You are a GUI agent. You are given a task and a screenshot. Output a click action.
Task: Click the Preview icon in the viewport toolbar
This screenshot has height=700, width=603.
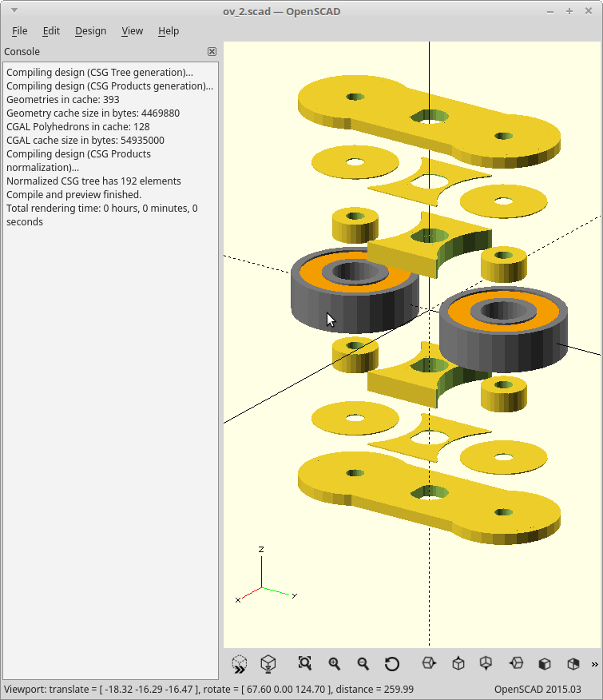240,663
